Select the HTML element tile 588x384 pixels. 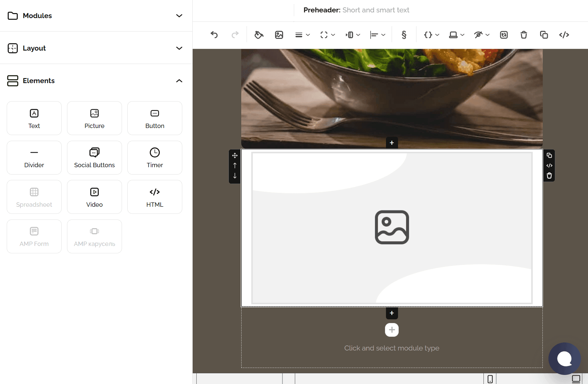click(155, 197)
